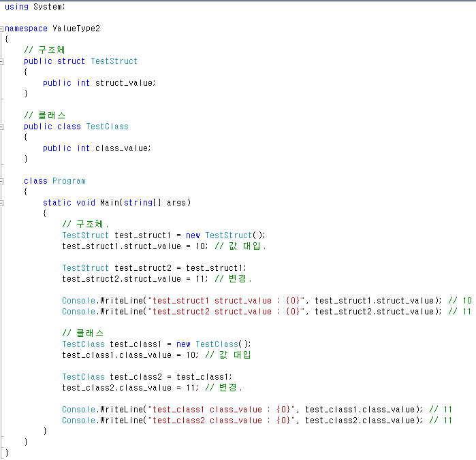This screenshot has height=460, width=476.
Task: Click 'System' in the using directive
Action: pyautogui.click(x=48, y=6)
